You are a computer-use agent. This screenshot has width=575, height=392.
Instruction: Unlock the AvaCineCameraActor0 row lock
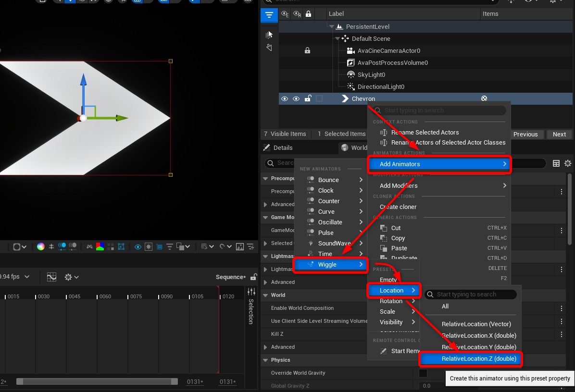tap(307, 50)
